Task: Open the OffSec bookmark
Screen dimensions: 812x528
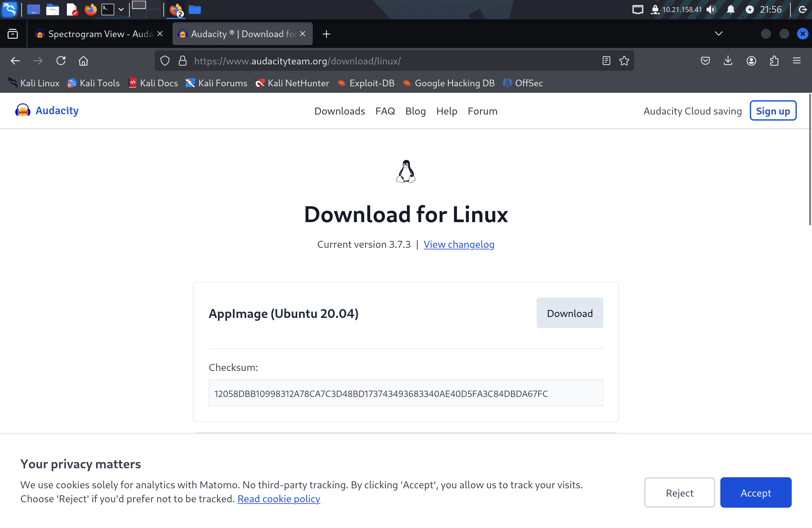Action: [523, 83]
